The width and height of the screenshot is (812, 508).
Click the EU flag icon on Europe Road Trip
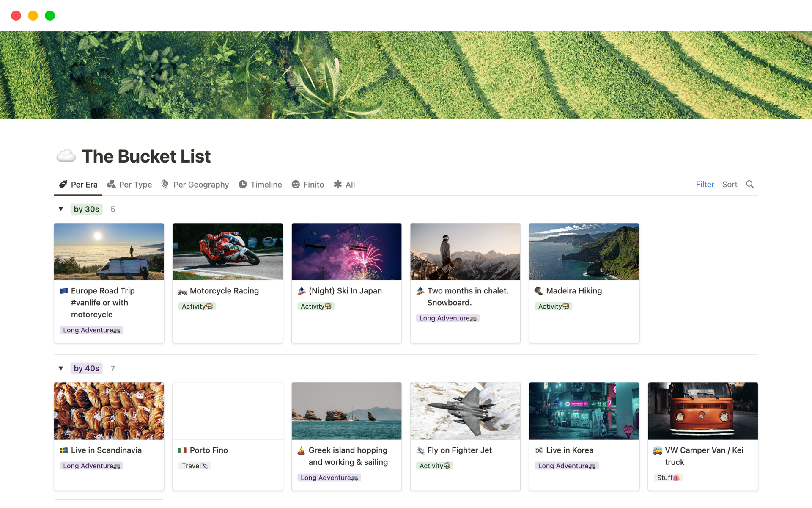pos(64,291)
